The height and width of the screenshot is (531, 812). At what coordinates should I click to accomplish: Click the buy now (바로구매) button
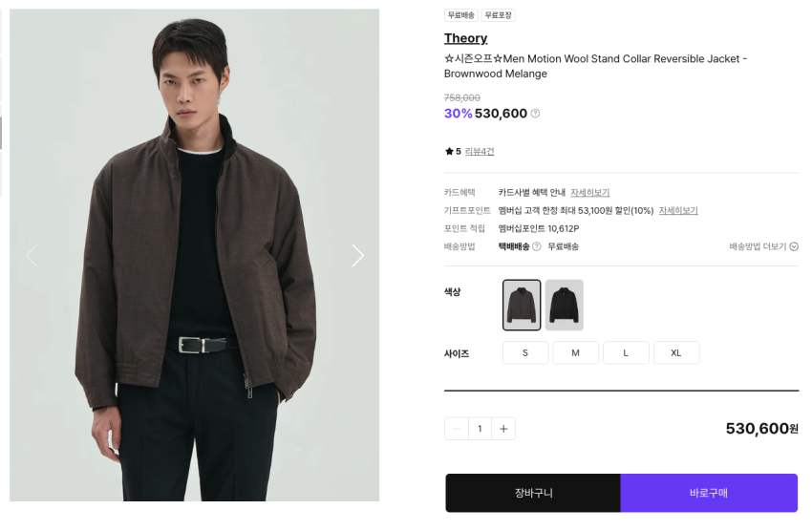tap(709, 493)
